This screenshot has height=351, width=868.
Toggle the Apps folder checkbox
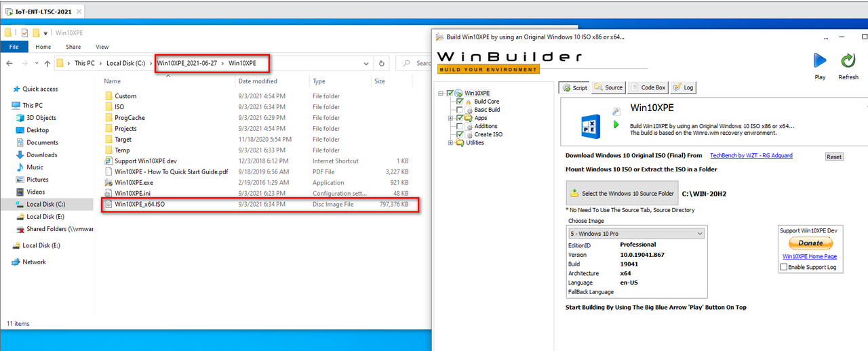point(460,118)
